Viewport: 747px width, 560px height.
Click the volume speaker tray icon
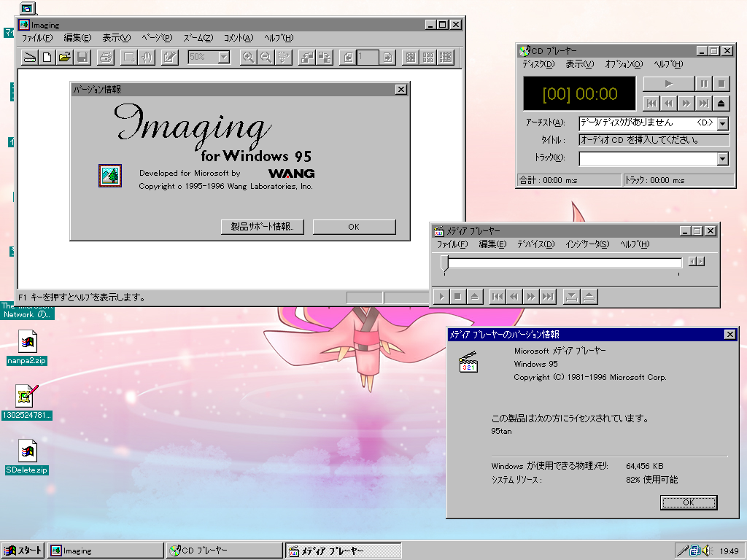point(706,551)
